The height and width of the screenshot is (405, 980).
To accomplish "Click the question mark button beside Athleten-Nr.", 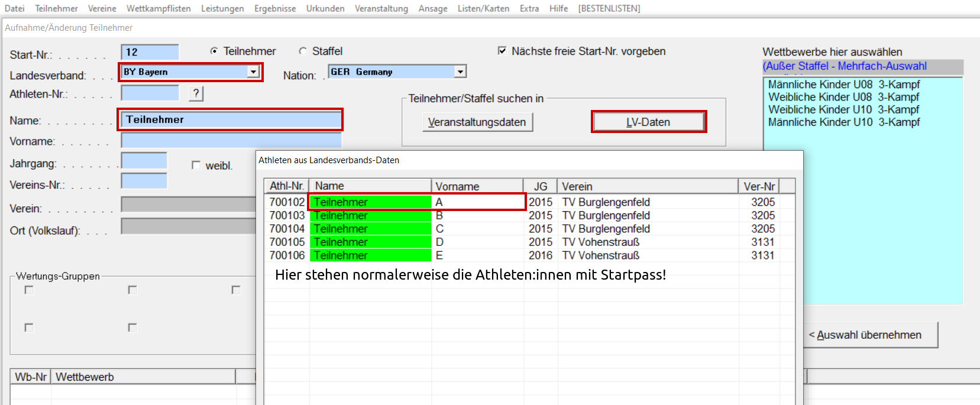I will (196, 93).
